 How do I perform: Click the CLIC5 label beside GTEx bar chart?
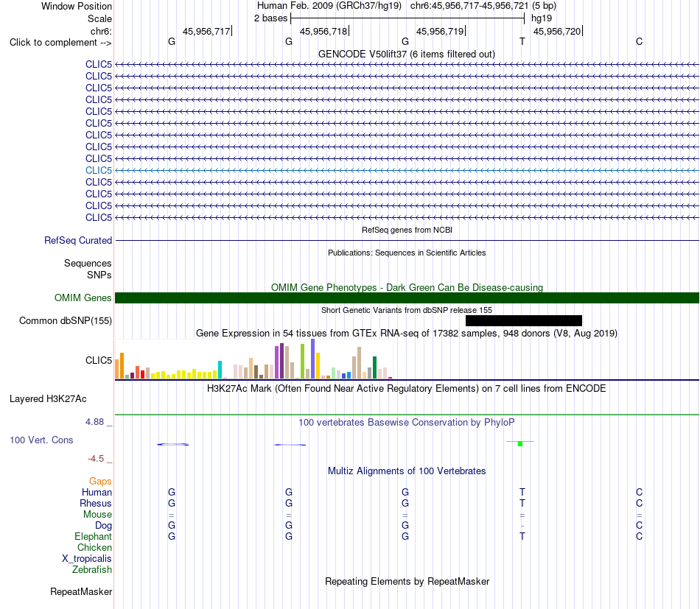pos(99,360)
